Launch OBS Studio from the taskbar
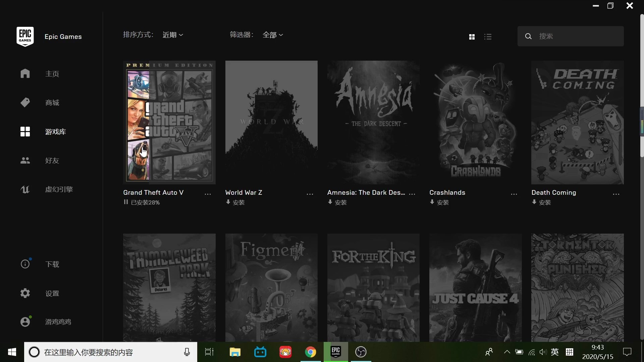 tap(361, 352)
